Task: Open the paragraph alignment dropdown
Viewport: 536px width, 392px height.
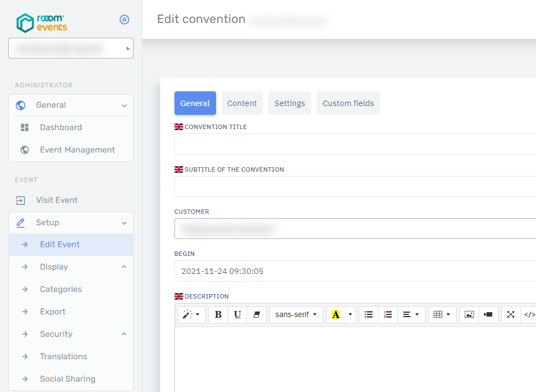Action: click(x=411, y=314)
